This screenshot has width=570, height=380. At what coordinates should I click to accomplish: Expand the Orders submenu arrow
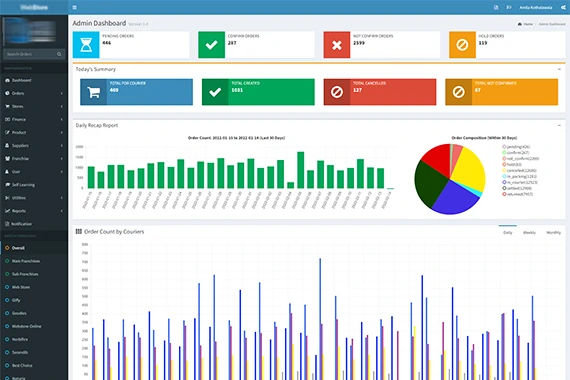[x=62, y=93]
